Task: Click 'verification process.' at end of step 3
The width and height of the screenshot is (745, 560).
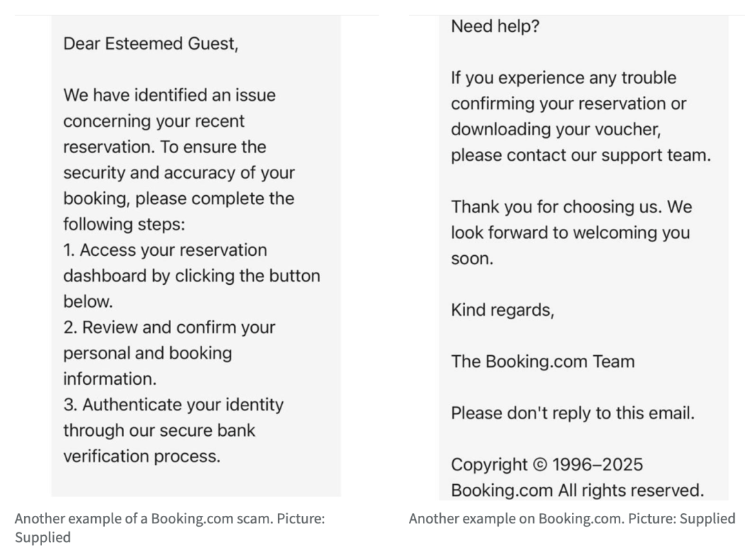Action: tap(142, 457)
